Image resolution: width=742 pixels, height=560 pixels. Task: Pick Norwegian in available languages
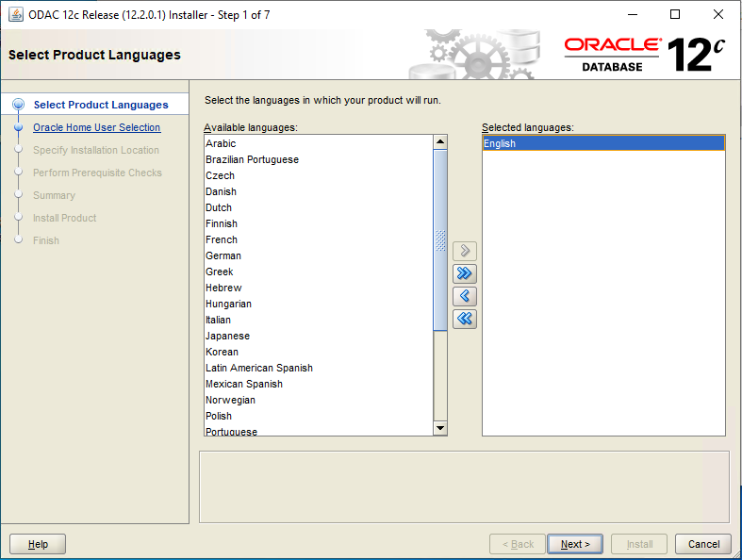[319, 401]
